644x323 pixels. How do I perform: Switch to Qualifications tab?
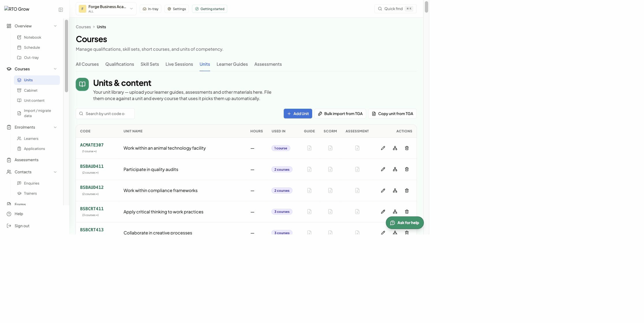click(x=119, y=64)
